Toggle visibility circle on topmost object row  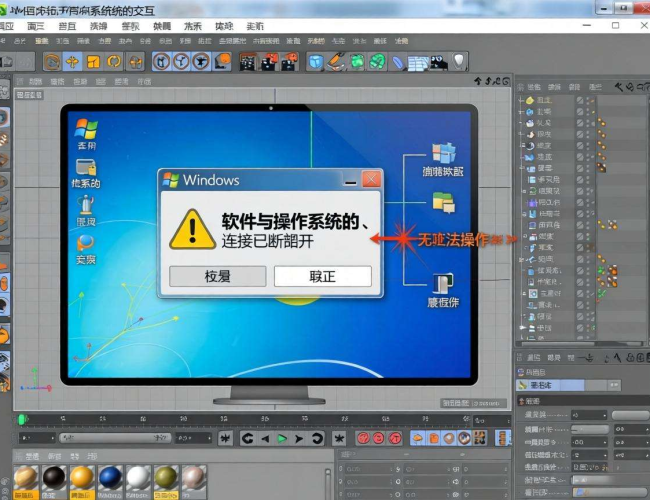580,100
